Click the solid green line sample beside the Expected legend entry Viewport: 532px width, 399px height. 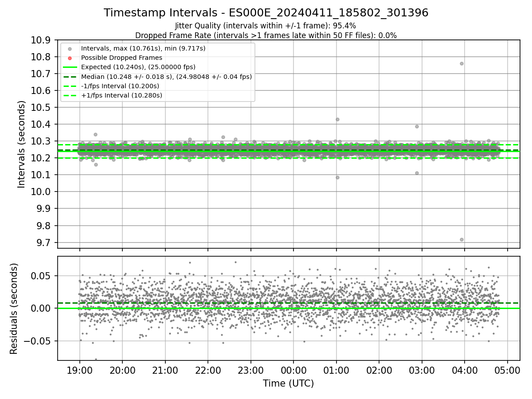click(70, 67)
